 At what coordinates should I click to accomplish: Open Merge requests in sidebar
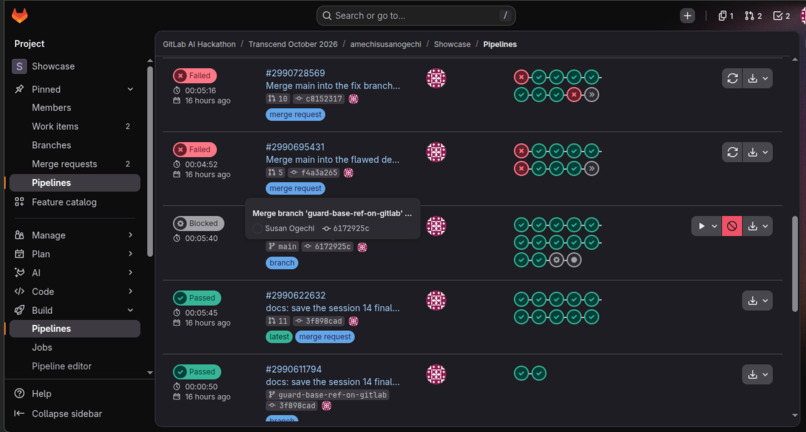point(75,164)
